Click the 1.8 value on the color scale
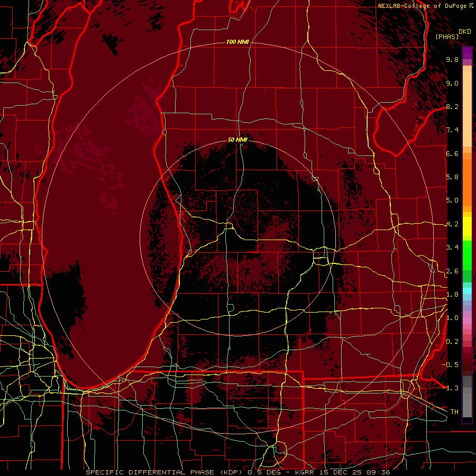The image size is (476, 476). pyautogui.click(x=452, y=295)
